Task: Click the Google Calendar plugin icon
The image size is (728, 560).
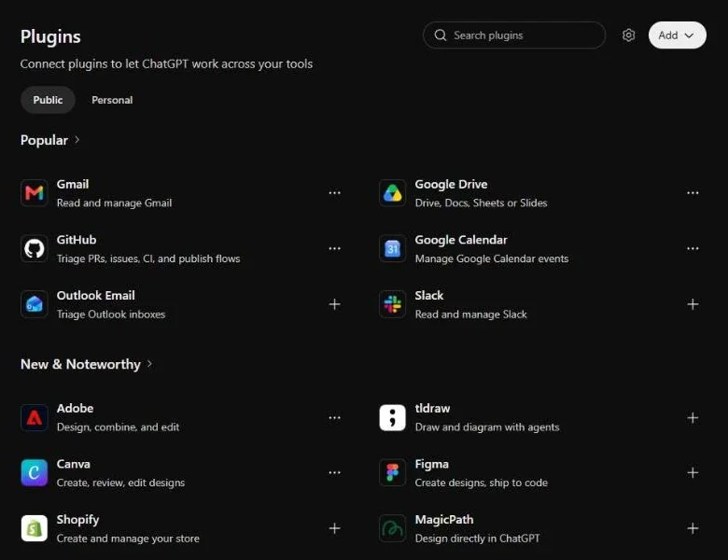Action: pos(392,248)
